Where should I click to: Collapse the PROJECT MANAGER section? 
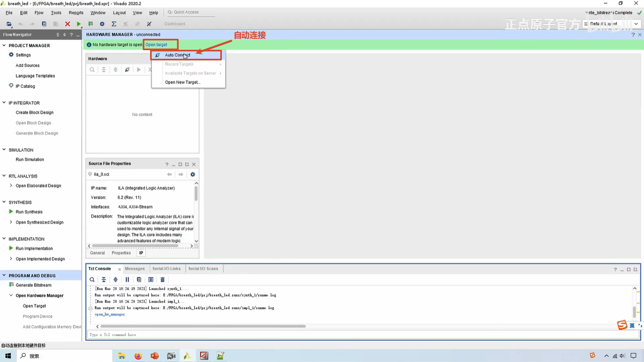[4, 45]
